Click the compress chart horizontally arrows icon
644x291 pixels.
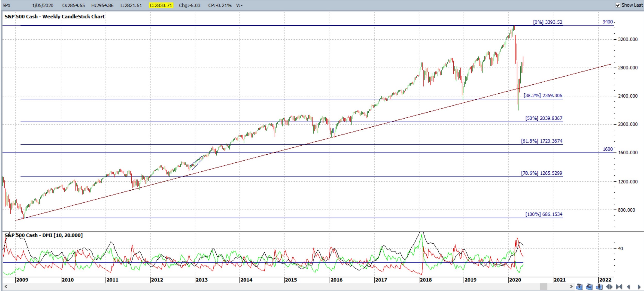click(x=619, y=287)
